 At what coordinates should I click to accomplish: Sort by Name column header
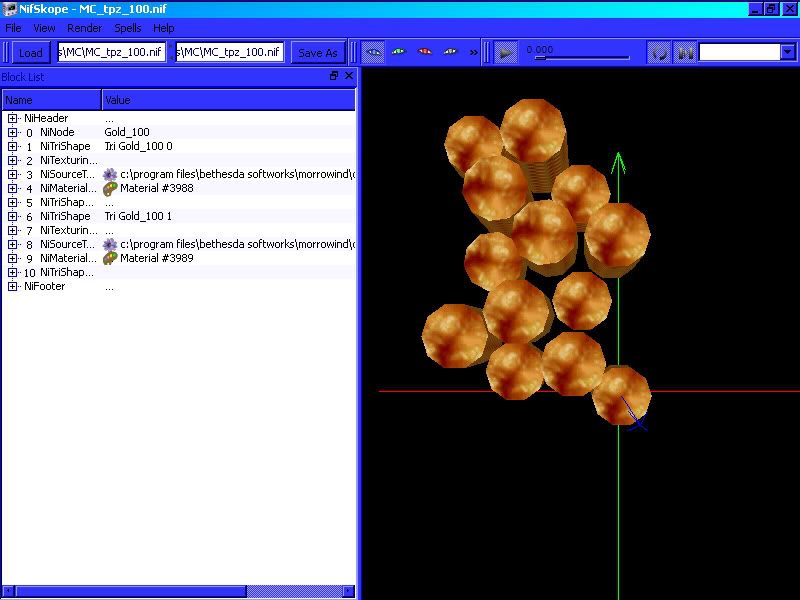[52, 100]
